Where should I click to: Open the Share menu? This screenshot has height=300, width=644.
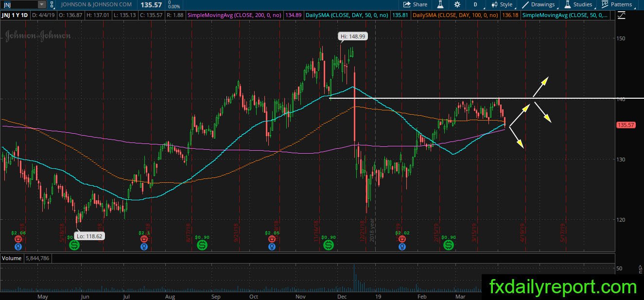click(x=415, y=4)
